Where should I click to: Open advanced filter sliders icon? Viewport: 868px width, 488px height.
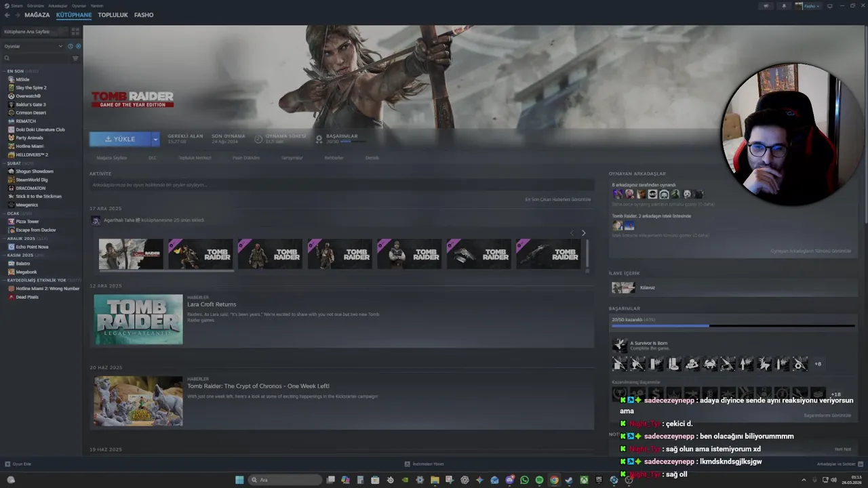click(75, 58)
